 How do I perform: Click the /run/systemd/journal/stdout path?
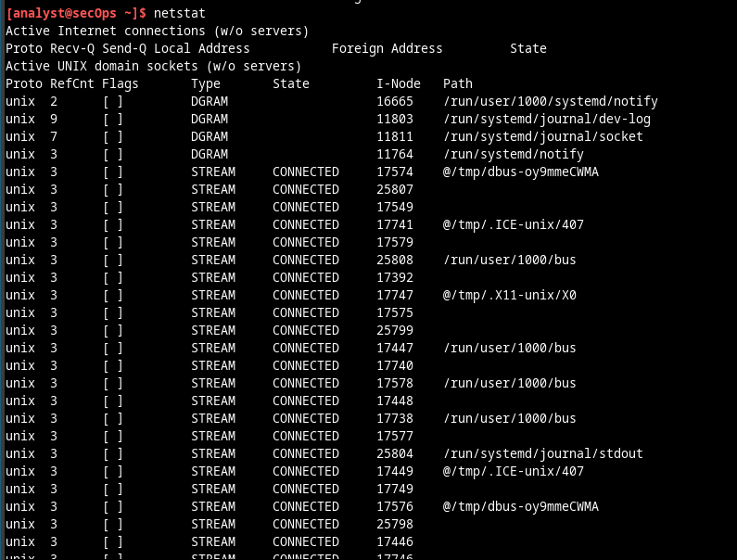(543, 453)
